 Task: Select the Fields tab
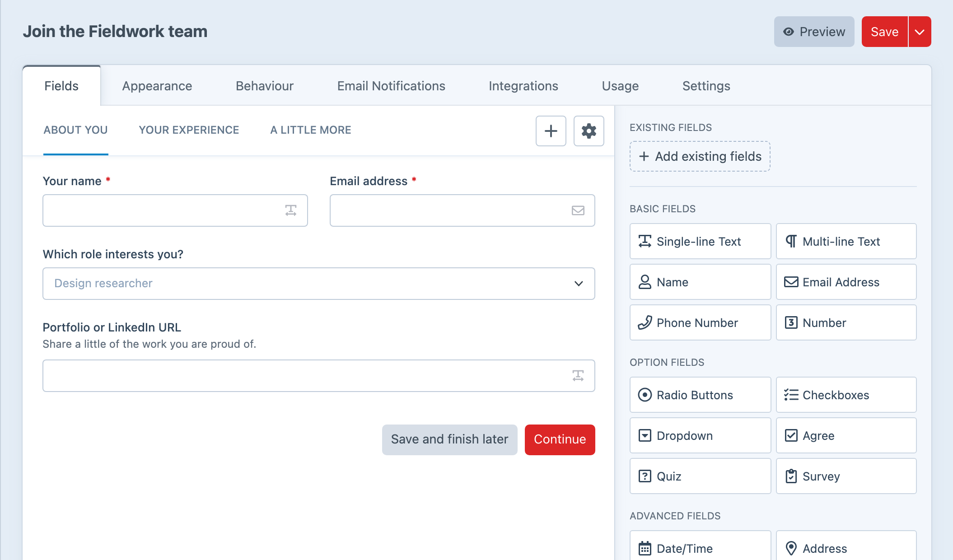(x=61, y=86)
